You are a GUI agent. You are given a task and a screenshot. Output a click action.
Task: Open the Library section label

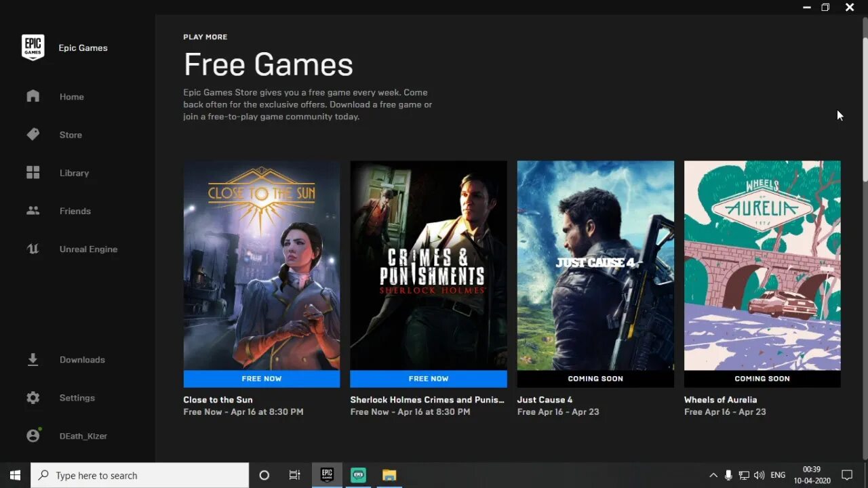tap(74, 173)
